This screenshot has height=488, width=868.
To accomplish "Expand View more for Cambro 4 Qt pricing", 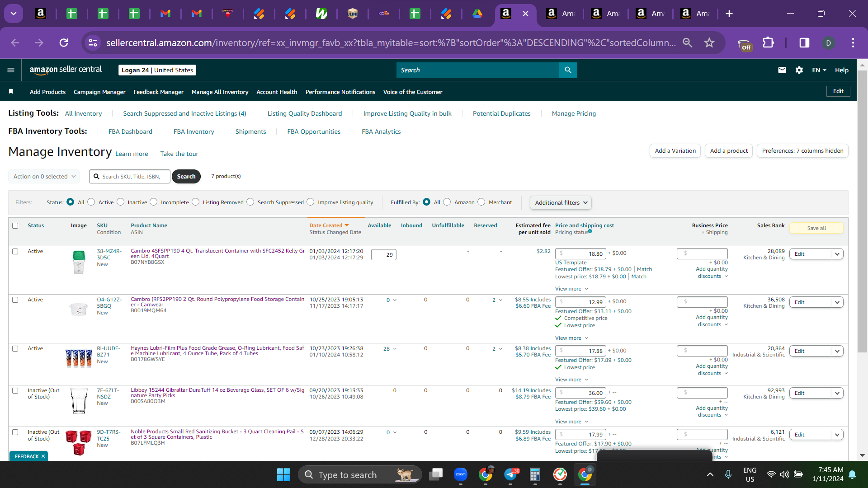I will pos(572,289).
